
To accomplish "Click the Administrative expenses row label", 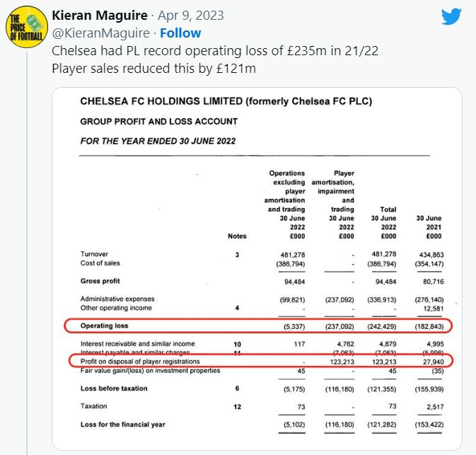I will [117, 299].
